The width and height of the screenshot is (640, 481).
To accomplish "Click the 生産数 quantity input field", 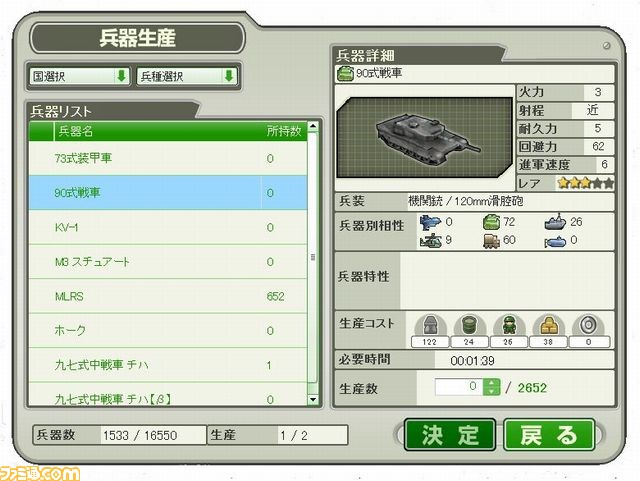I will (459, 387).
